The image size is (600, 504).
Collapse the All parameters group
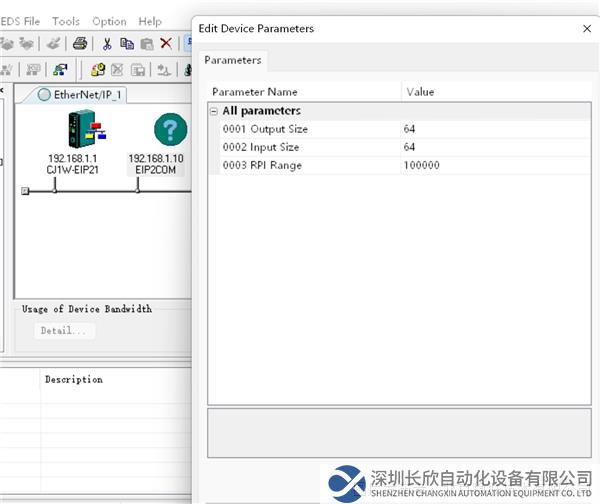point(214,111)
